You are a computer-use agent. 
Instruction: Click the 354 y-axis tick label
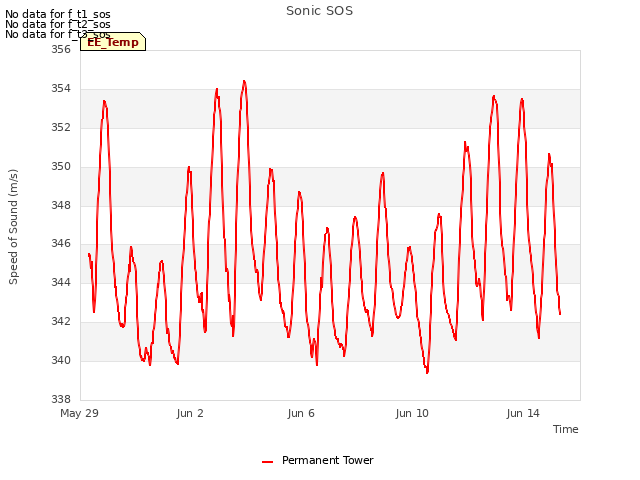pyautogui.click(x=61, y=89)
